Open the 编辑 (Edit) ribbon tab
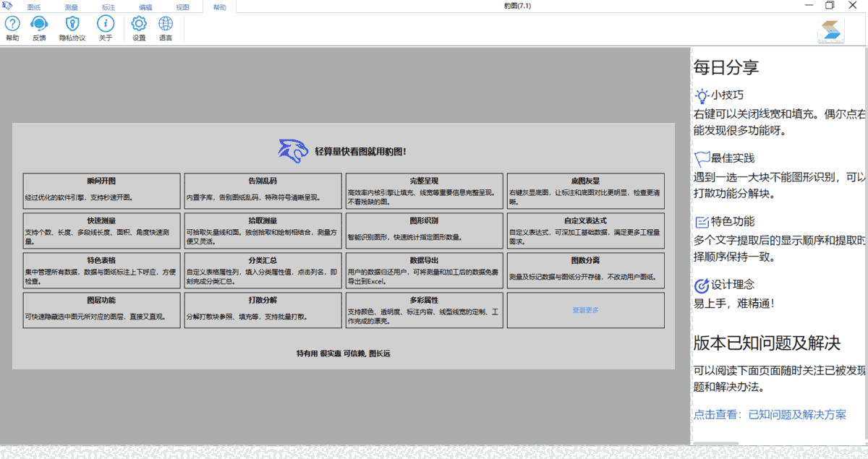Viewport: 868px width, 459px height. 144,6
